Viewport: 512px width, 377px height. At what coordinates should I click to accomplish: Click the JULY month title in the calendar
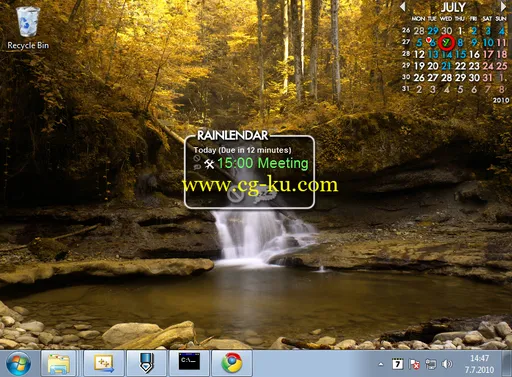click(453, 7)
